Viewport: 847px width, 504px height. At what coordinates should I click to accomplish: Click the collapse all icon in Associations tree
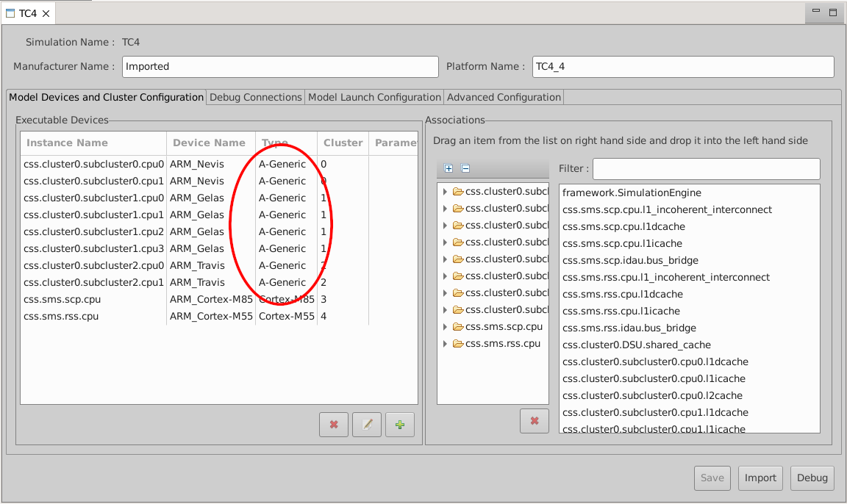click(x=465, y=169)
